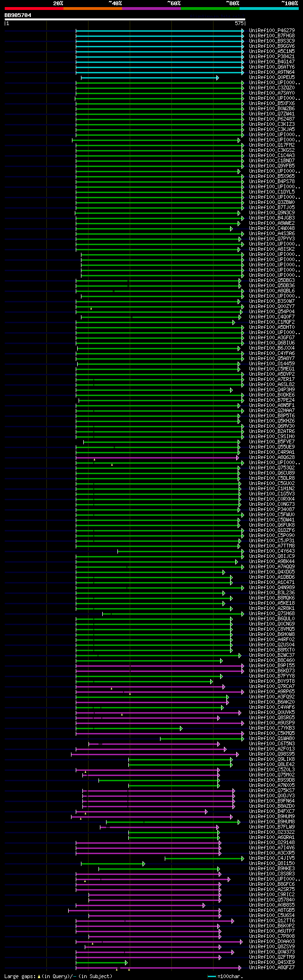Select label UniRef100_B4FXC7
303x980 pixels.
[x=272, y=812]
